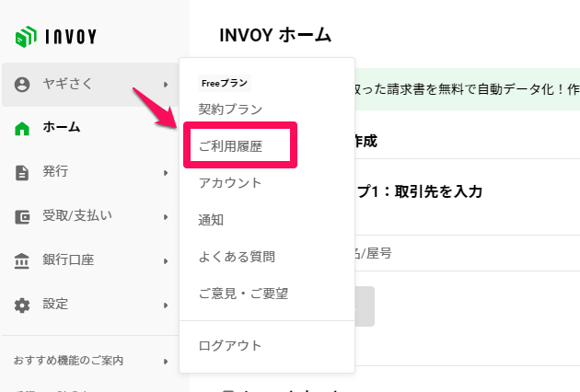Click the bank icon next to 銀行口座

point(22,260)
